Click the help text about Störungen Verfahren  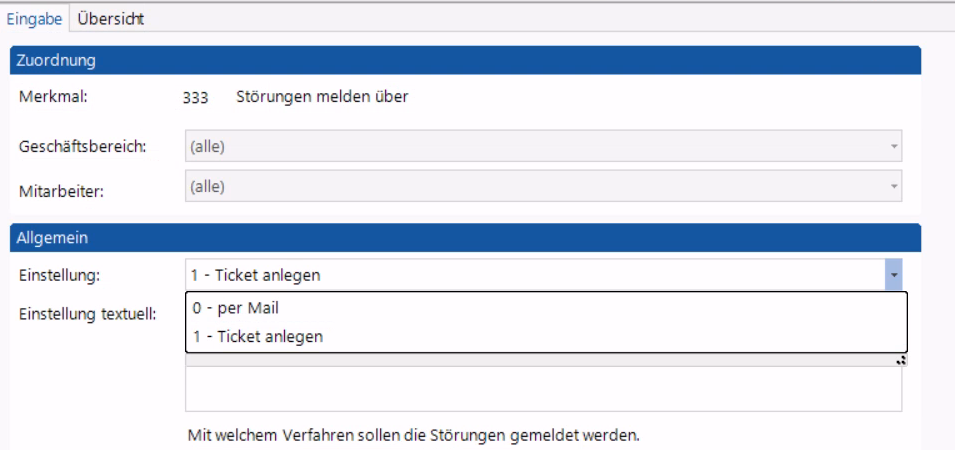coord(414,435)
